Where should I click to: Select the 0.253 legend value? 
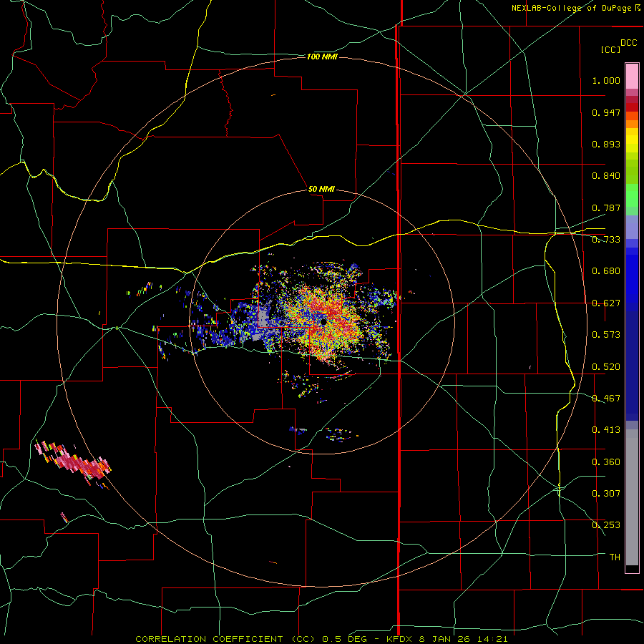pyautogui.click(x=606, y=525)
